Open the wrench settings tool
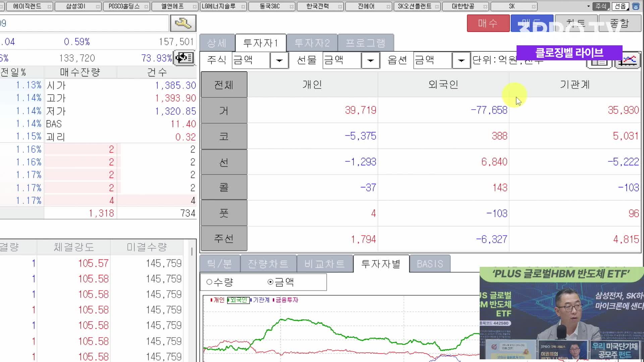This screenshot has width=644, height=362. pyautogui.click(x=183, y=23)
